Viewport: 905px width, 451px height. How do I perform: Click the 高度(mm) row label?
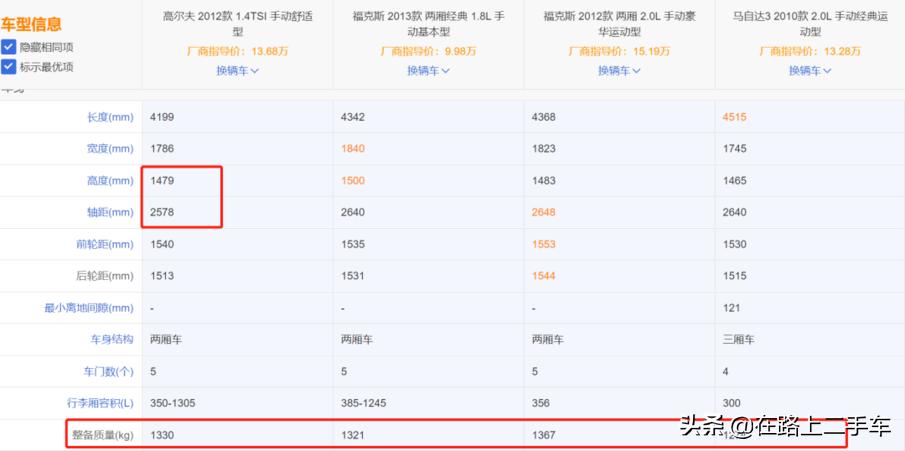[x=110, y=181]
